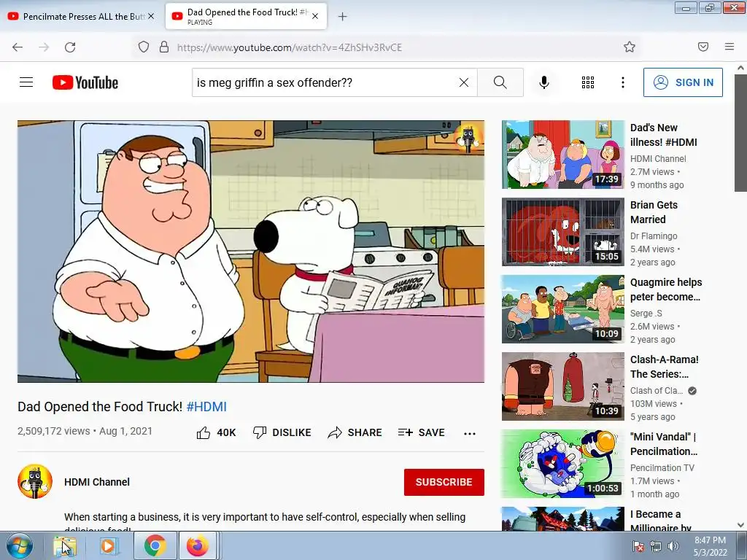Open network tray icon
The width and height of the screenshot is (747, 560).
tap(656, 546)
